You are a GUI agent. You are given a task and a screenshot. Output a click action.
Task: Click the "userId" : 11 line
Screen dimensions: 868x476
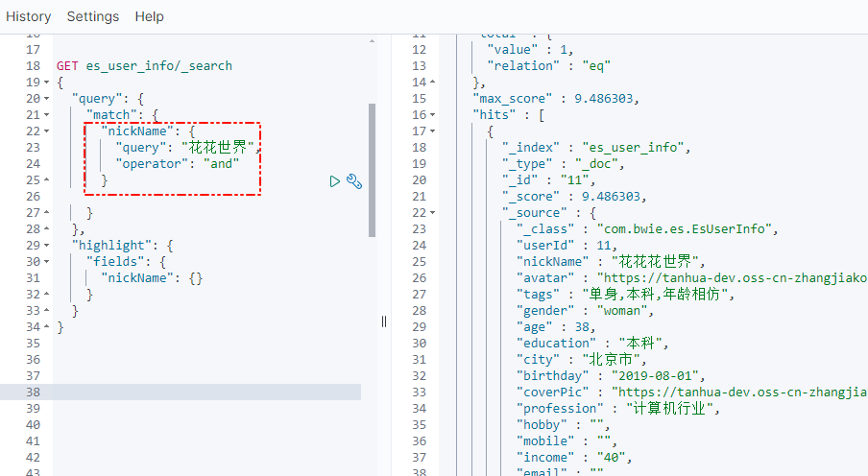[567, 245]
